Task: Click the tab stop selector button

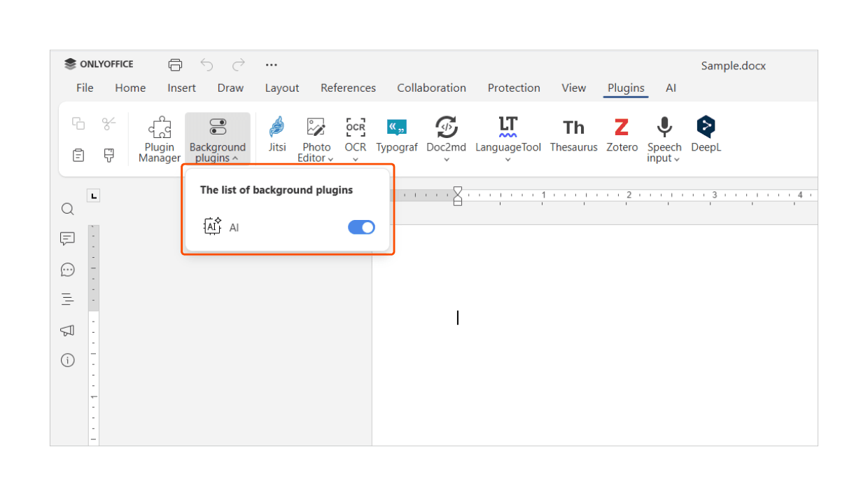Action: click(x=94, y=195)
